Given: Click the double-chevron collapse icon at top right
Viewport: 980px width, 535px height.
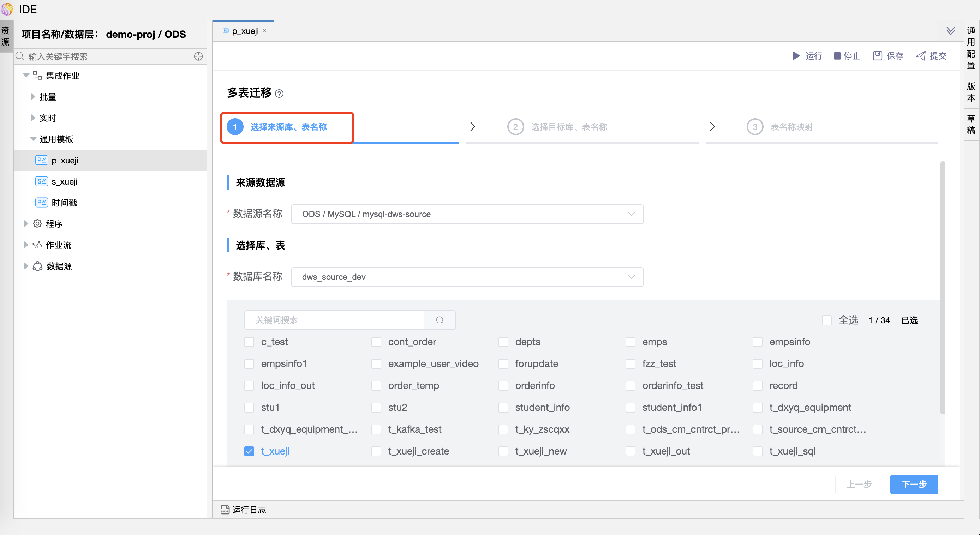Looking at the screenshot, I should click(x=950, y=31).
